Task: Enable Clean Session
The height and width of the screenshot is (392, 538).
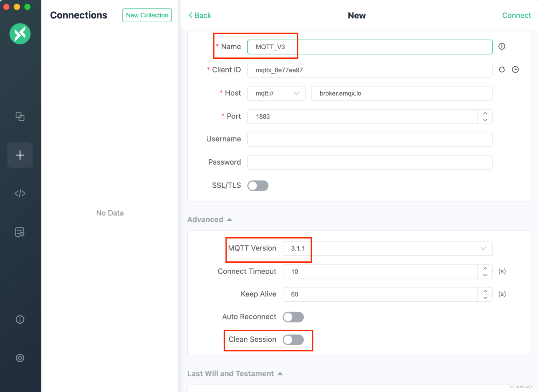Action: 293,340
